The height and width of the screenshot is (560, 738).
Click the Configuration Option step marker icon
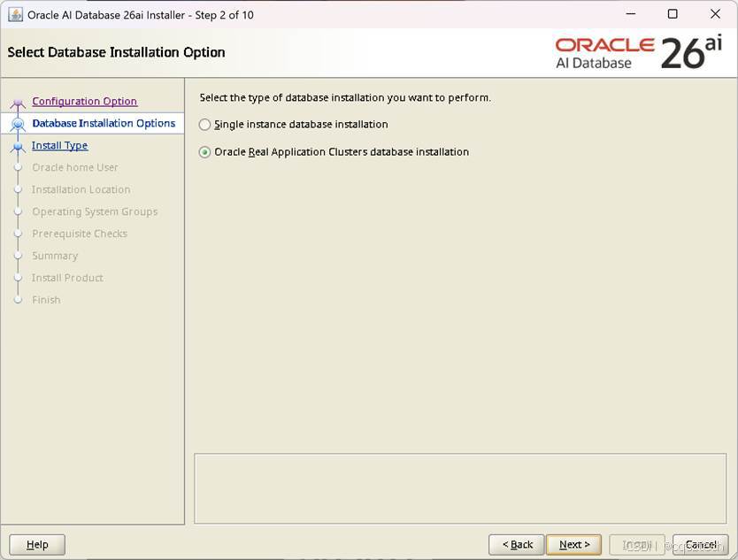[18, 102]
